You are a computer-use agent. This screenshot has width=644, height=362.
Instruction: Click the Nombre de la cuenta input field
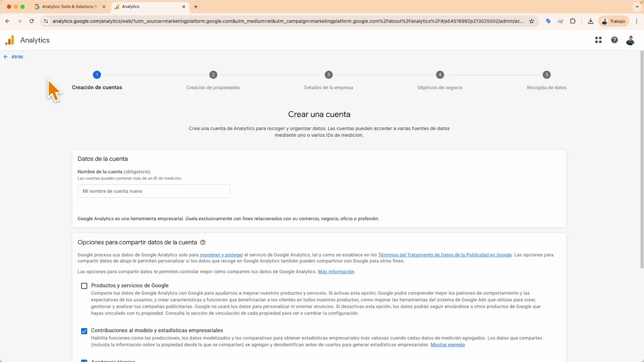[153, 191]
